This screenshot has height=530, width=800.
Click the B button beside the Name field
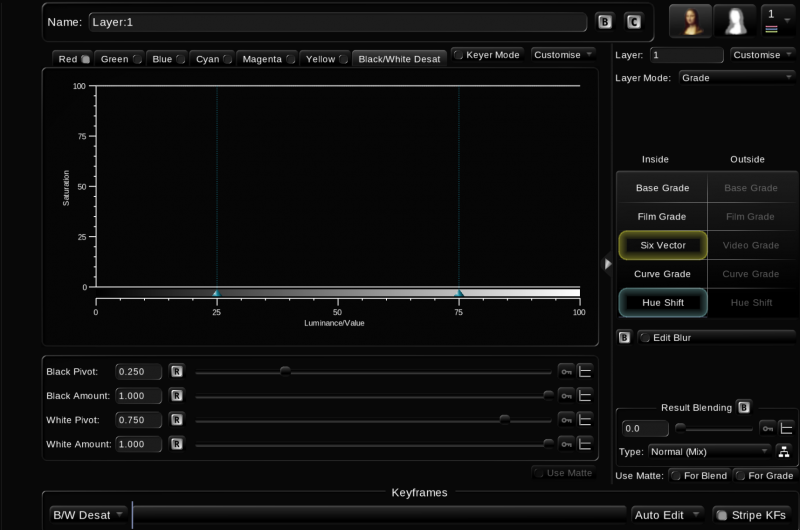coord(604,21)
